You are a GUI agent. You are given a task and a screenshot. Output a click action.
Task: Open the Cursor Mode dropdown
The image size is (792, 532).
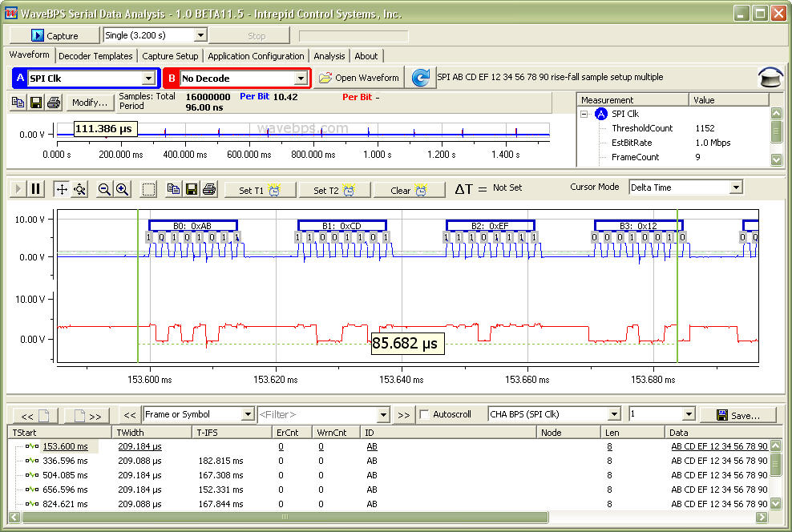[736, 187]
